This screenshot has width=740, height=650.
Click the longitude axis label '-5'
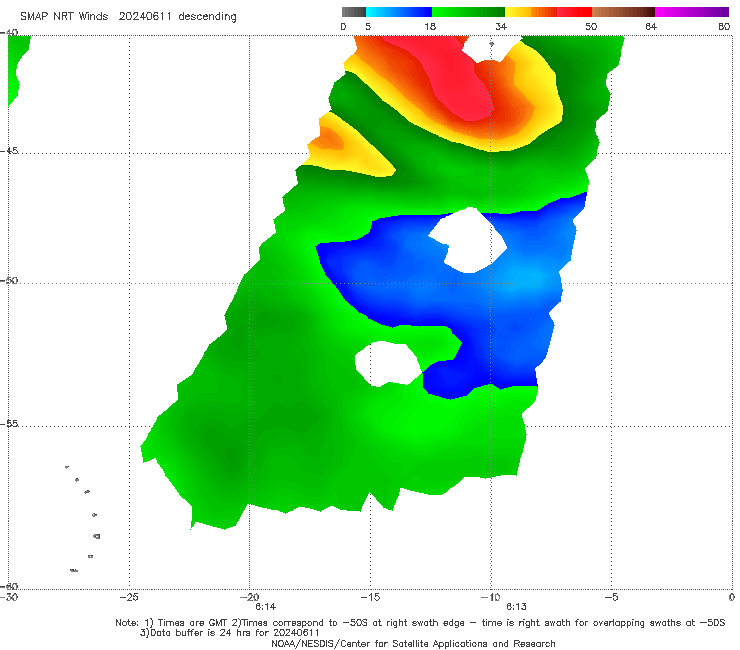point(612,597)
